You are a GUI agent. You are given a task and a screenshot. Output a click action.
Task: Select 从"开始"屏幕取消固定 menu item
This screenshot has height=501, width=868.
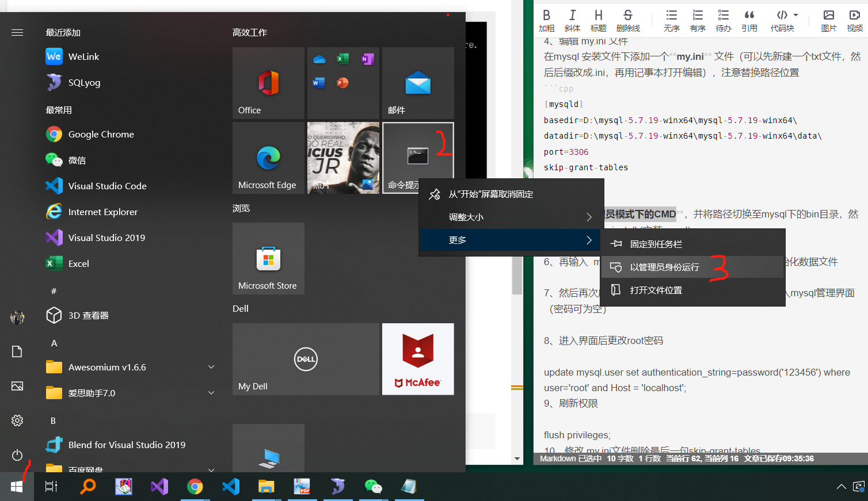point(511,194)
